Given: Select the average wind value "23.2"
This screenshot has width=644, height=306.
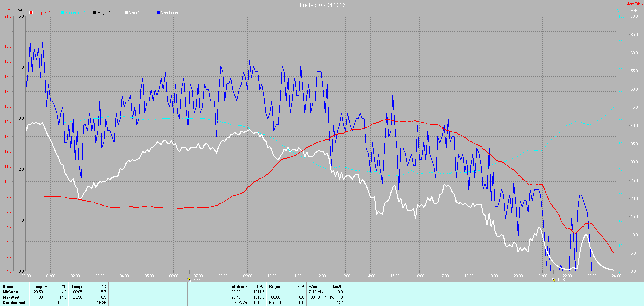Looking at the screenshot, I should (339, 303).
